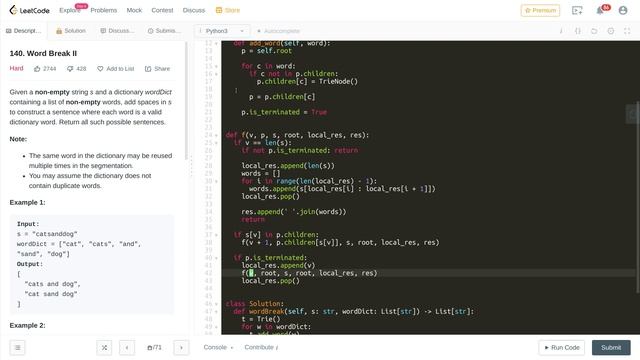The image size is (640, 360).
Task: Enter fullscreen mode with the expand icon
Action: (627, 31)
